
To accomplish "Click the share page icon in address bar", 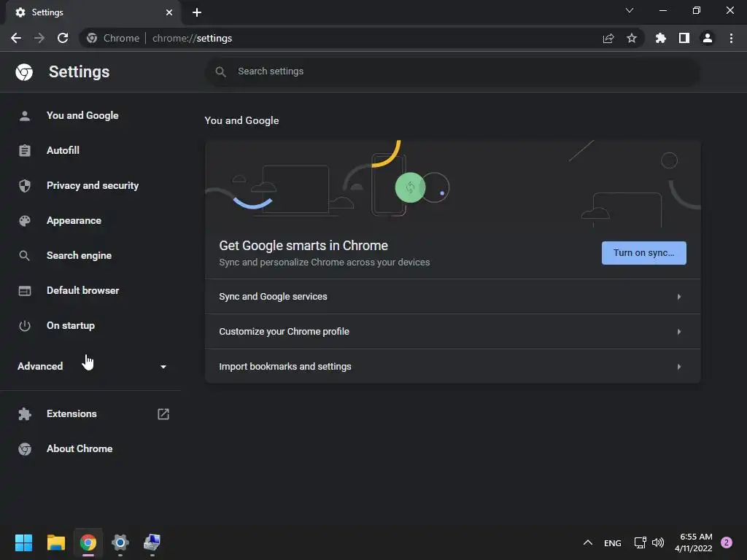I will coord(608,38).
